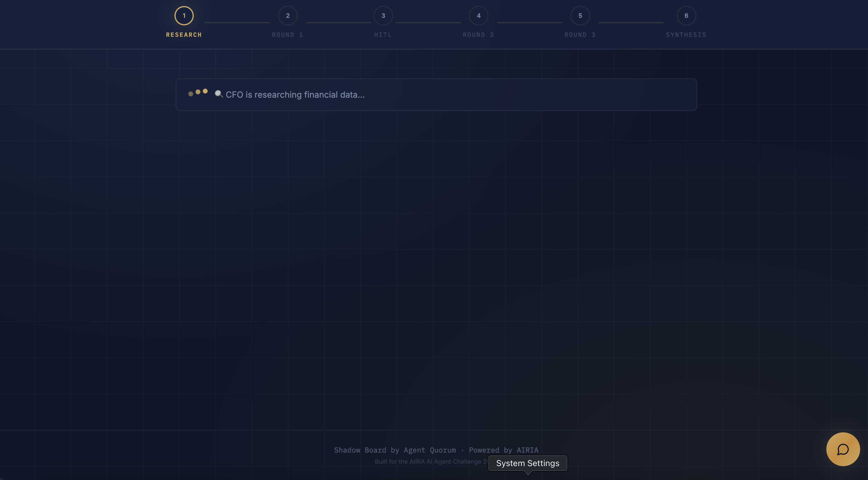The height and width of the screenshot is (480, 868).
Task: Click the magnifying glass research icon
Action: pyautogui.click(x=219, y=94)
